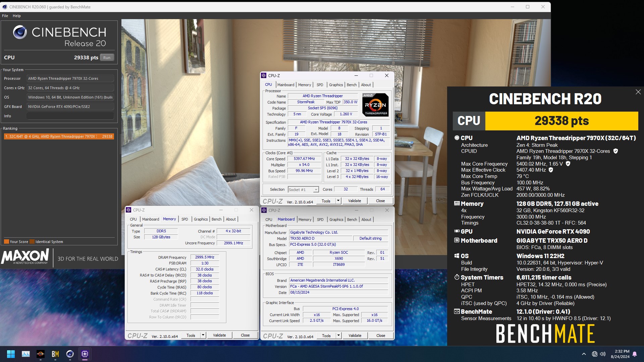
Task: Click Validate in CPU window
Action: [355, 201]
